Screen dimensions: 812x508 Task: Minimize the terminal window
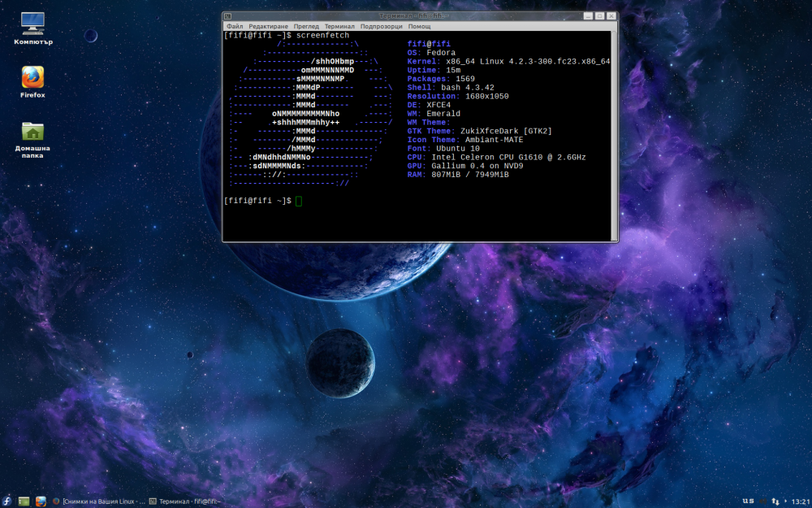pyautogui.click(x=588, y=16)
